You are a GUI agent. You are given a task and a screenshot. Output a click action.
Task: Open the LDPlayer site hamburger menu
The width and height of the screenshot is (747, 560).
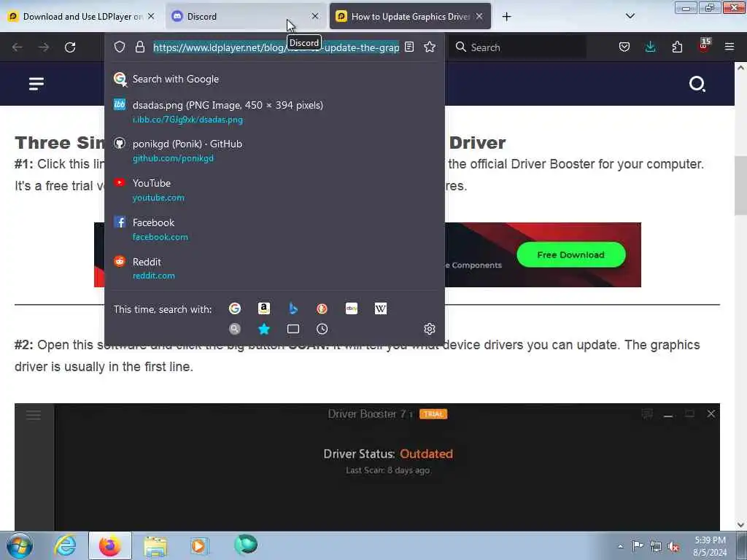[x=36, y=84]
